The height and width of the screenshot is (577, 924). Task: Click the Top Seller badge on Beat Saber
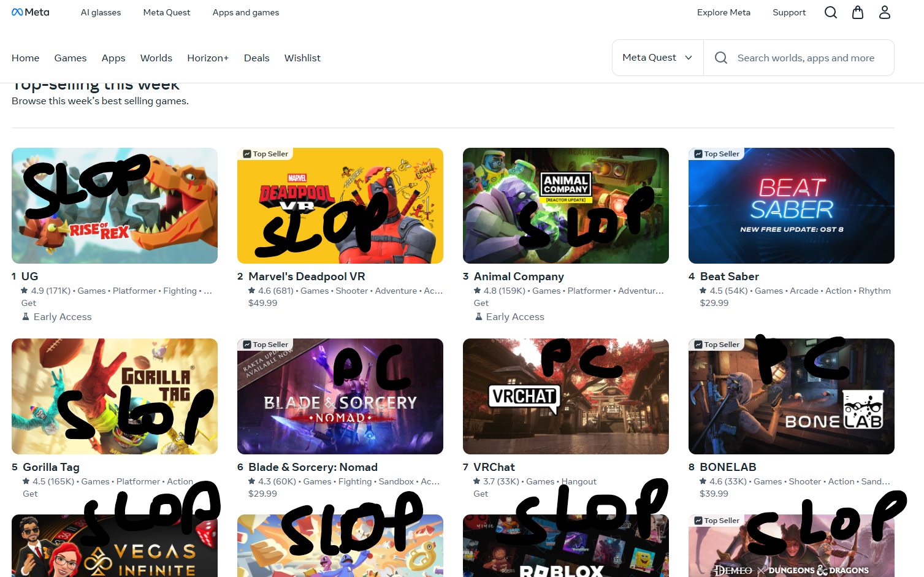(717, 154)
